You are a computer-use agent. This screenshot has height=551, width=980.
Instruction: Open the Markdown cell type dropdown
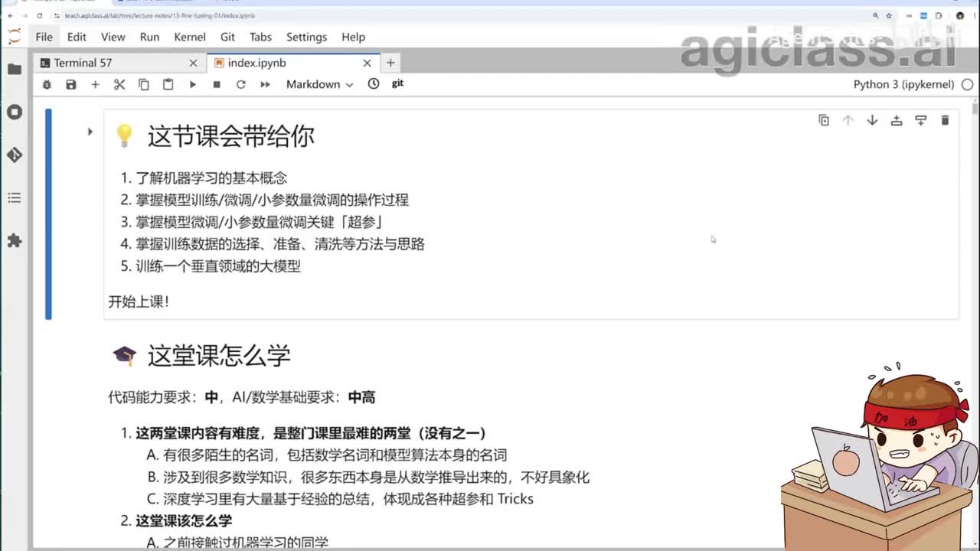click(319, 84)
